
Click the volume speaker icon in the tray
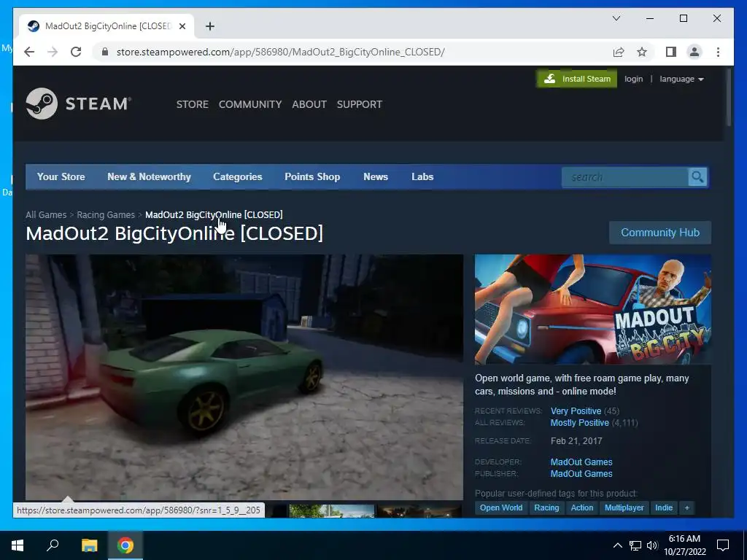652,545
